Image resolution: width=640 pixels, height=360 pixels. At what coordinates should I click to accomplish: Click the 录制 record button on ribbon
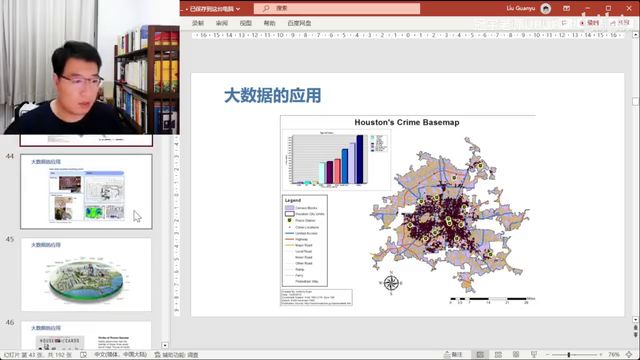(589, 23)
